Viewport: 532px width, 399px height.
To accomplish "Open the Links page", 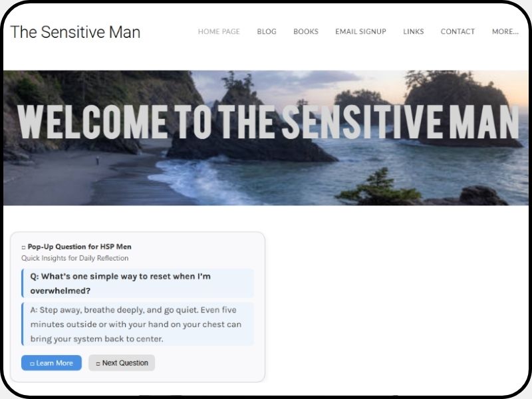I will point(413,31).
